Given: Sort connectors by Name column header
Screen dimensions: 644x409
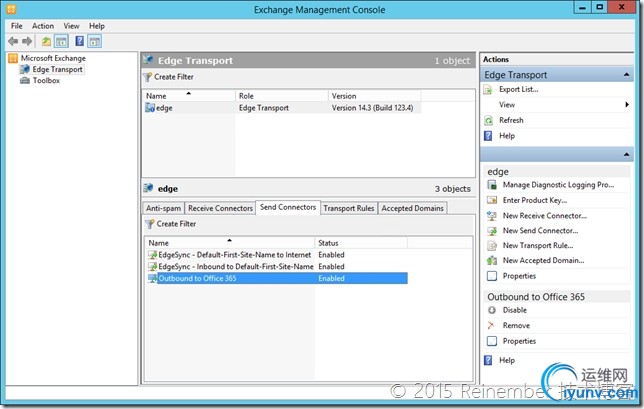Looking at the screenshot, I should 230,243.
